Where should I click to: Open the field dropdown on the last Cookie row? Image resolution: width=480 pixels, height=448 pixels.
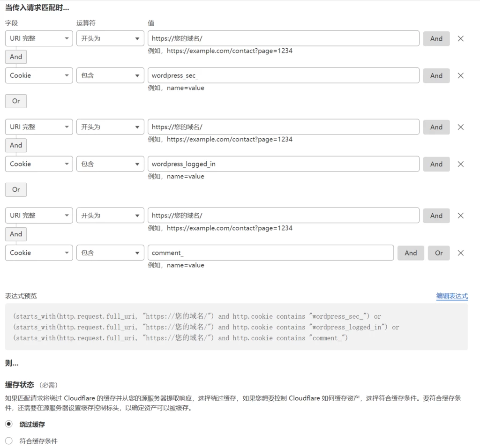click(38, 253)
